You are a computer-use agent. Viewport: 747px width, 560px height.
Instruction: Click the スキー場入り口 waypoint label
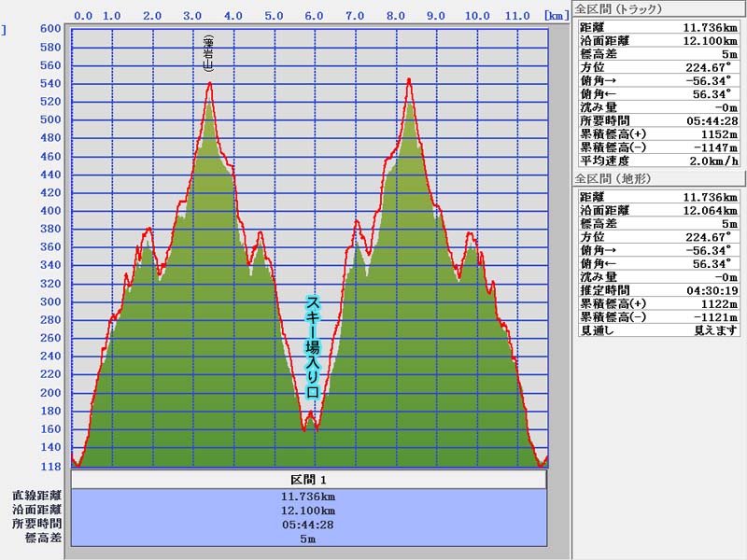pos(314,348)
